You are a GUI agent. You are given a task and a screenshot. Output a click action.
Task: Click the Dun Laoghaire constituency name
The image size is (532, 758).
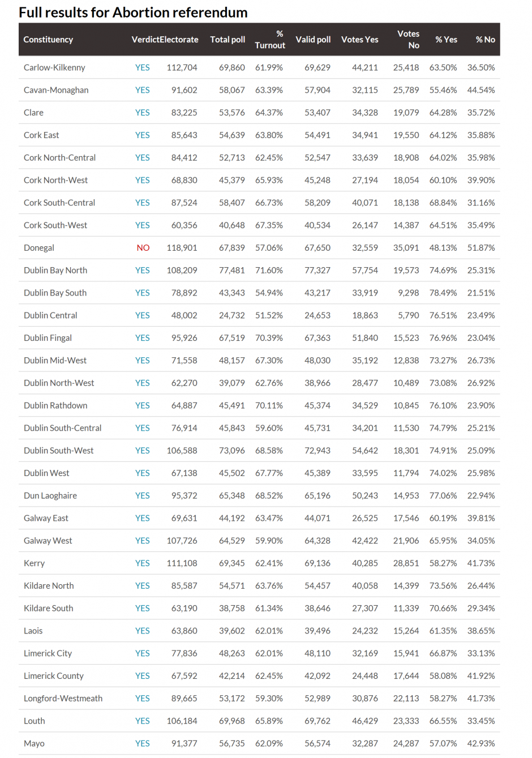pos(50,495)
